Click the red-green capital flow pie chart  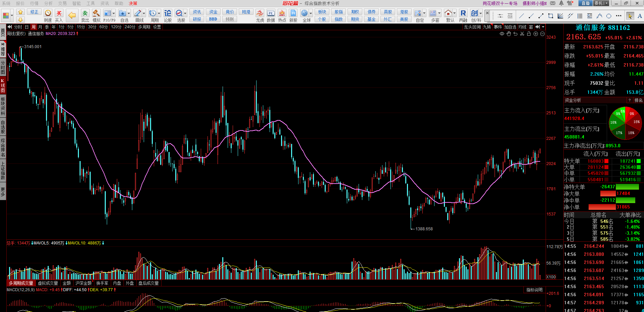pos(625,123)
